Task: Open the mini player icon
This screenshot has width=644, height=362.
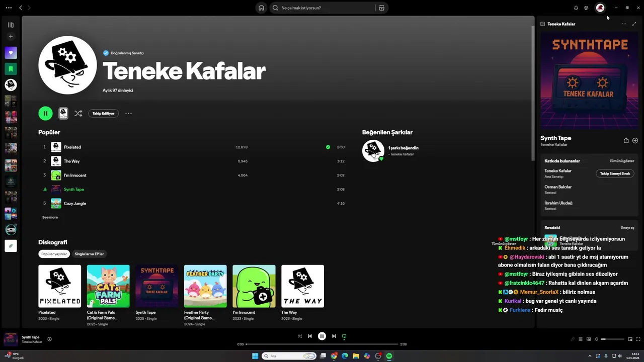Action: (630, 339)
